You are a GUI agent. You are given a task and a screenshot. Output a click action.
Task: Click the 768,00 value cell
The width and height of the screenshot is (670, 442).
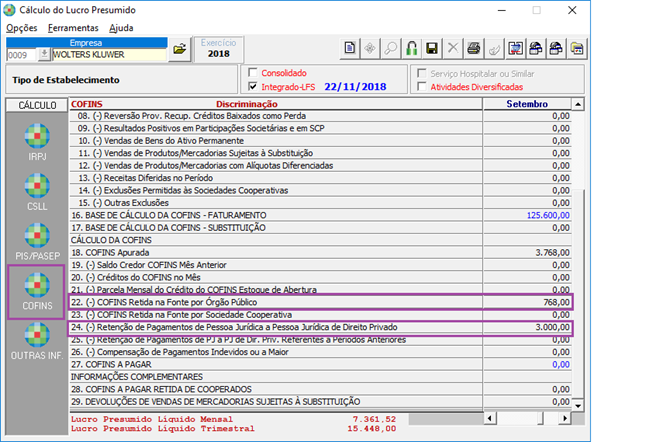coord(527,302)
